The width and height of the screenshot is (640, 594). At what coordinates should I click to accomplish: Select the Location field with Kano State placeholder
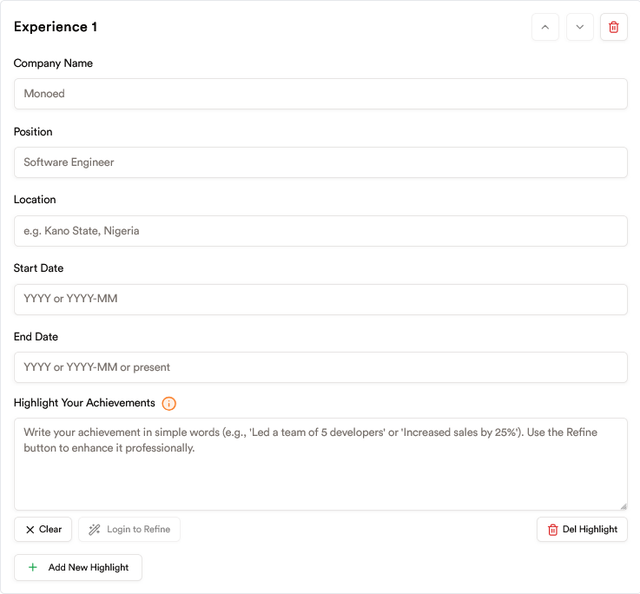pyautogui.click(x=321, y=231)
